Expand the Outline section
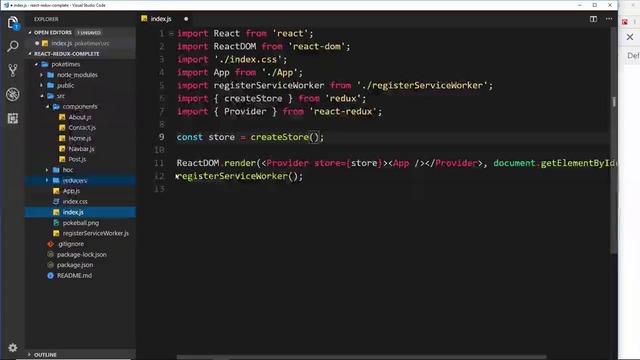Image resolution: width=640 pixels, height=360 pixels. coord(29,355)
